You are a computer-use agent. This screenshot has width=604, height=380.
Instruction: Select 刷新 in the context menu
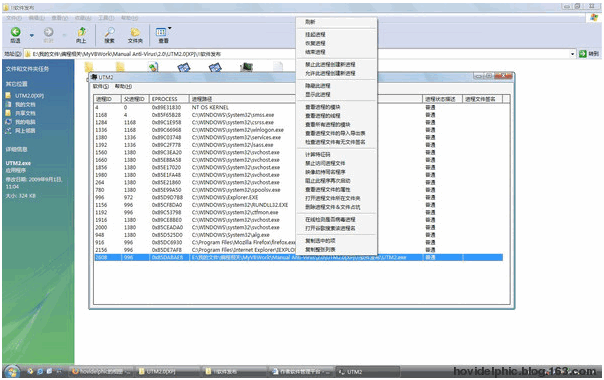(x=310, y=22)
